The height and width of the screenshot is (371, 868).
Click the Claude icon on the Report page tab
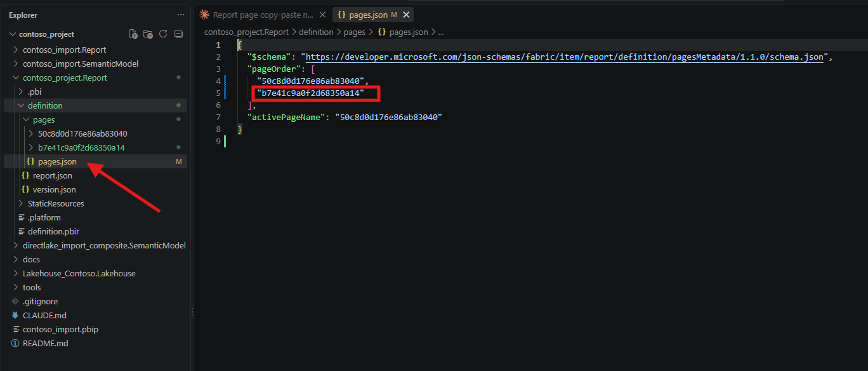(x=204, y=15)
